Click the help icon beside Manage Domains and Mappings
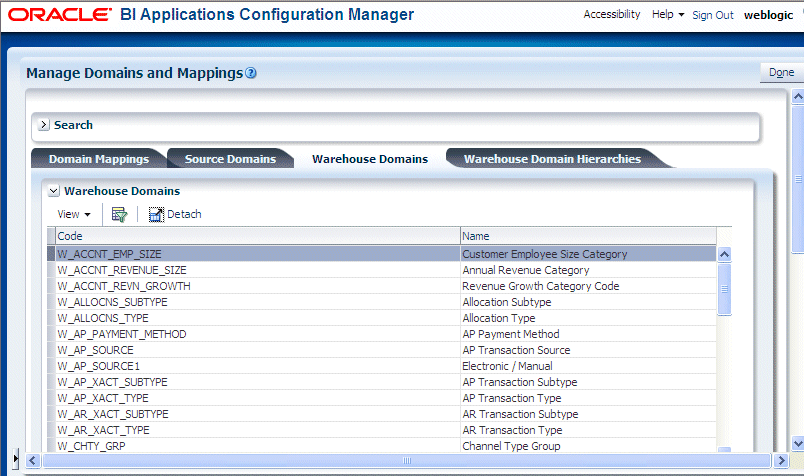Viewport: 804px width, 476px height. 251,73
